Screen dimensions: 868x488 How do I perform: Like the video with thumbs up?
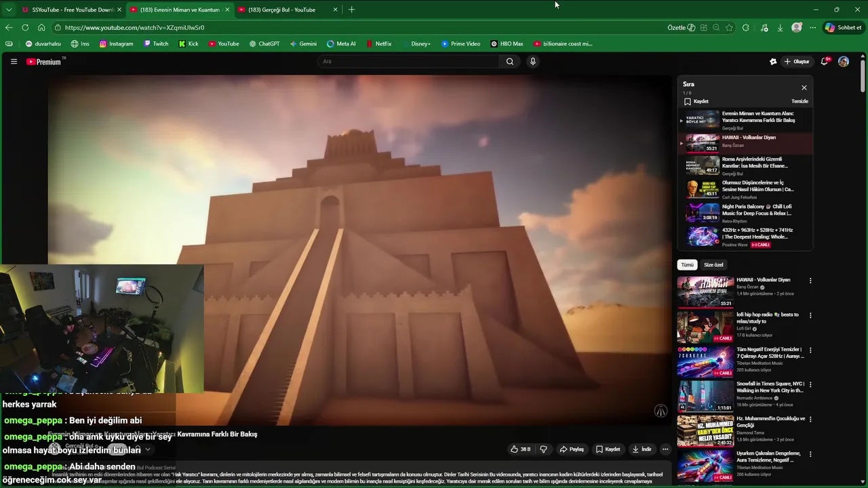(521, 449)
